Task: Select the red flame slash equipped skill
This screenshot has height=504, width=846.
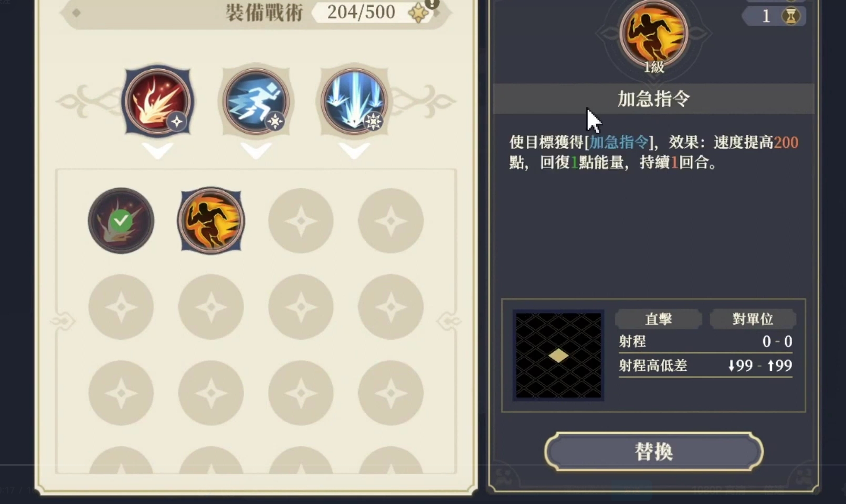Action: click(157, 101)
